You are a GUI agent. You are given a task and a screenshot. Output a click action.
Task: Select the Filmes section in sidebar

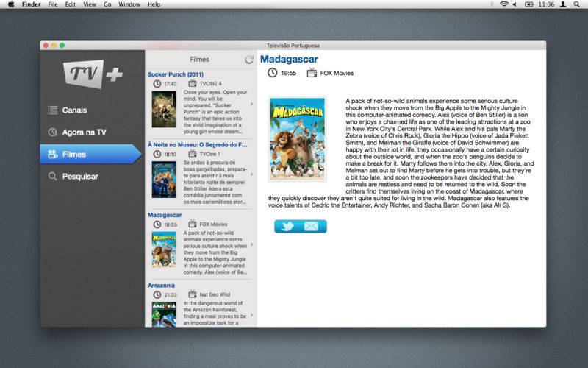[x=90, y=154]
